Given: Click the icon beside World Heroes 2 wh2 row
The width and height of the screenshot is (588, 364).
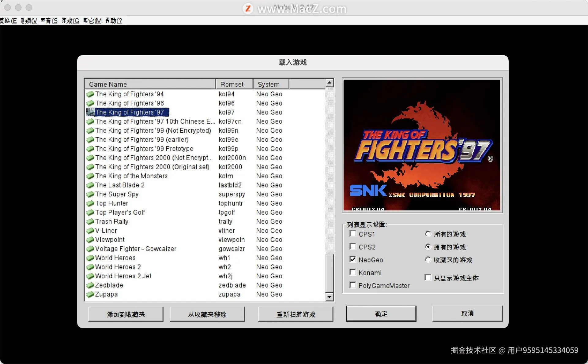Looking at the screenshot, I should 90,267.
